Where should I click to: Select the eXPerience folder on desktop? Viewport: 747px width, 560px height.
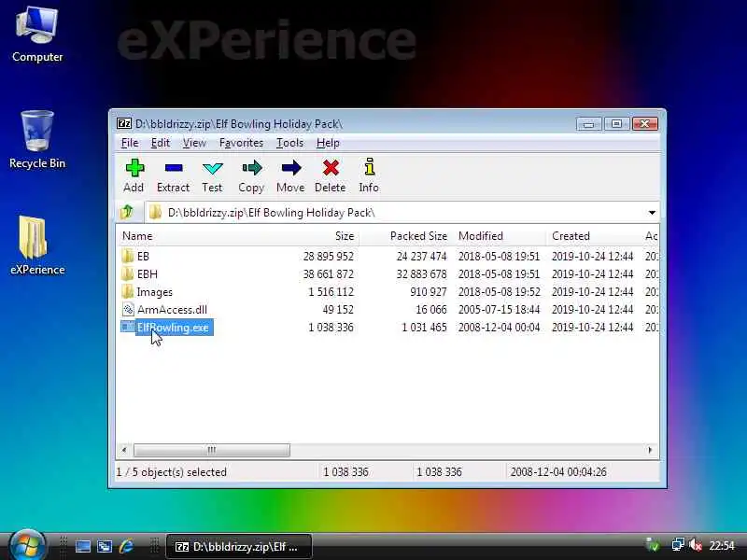click(x=37, y=245)
